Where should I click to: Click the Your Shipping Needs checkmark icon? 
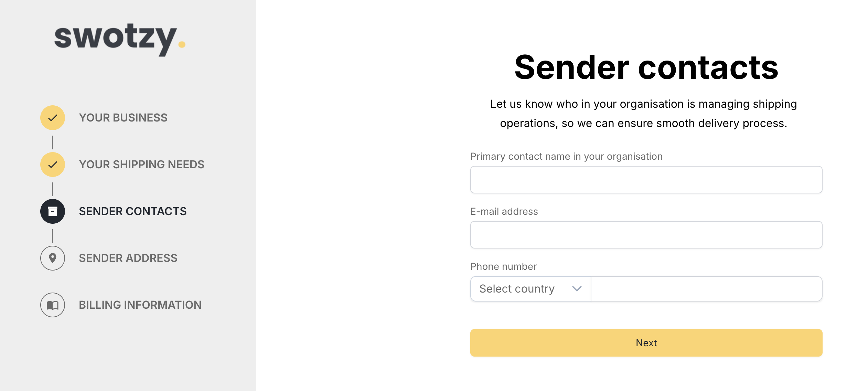(52, 165)
